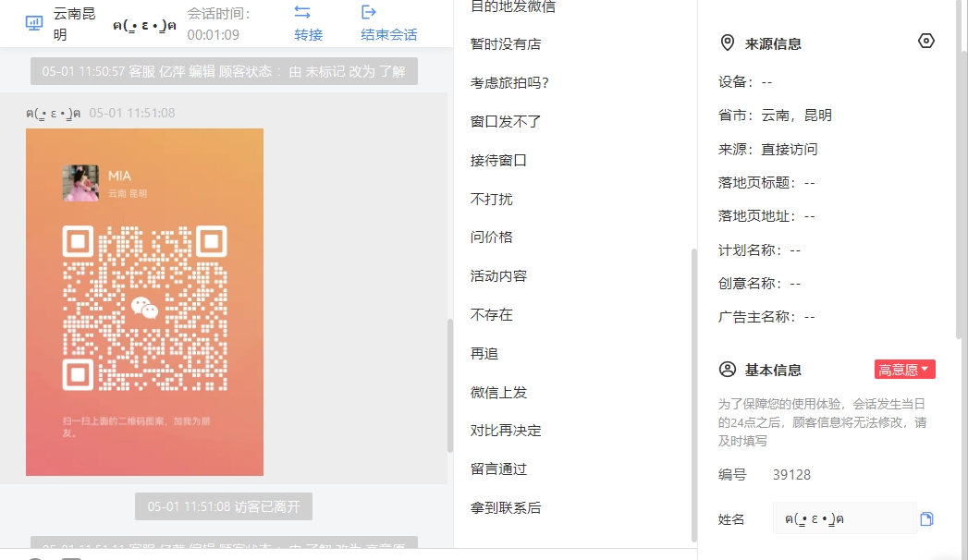Click the transfer (转接) arrows icon
This screenshot has height=560, width=968.
(302, 12)
